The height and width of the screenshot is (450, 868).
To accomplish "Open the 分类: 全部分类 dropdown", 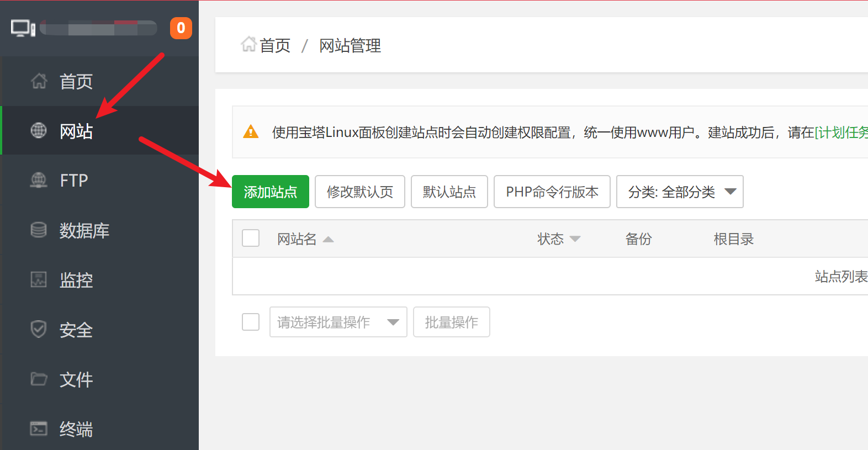I will (x=679, y=192).
